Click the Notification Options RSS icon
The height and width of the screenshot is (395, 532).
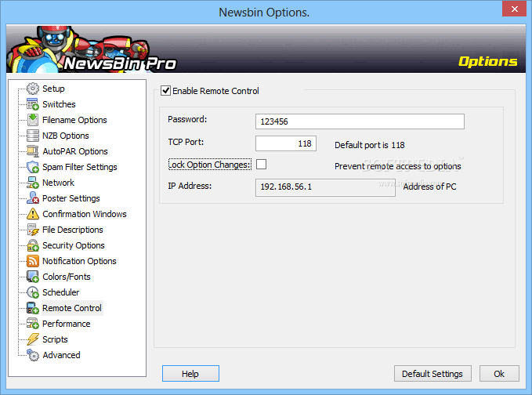click(x=33, y=261)
